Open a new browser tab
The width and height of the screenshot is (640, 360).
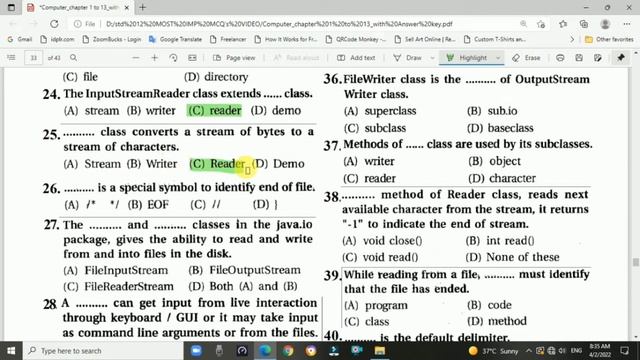142,7
